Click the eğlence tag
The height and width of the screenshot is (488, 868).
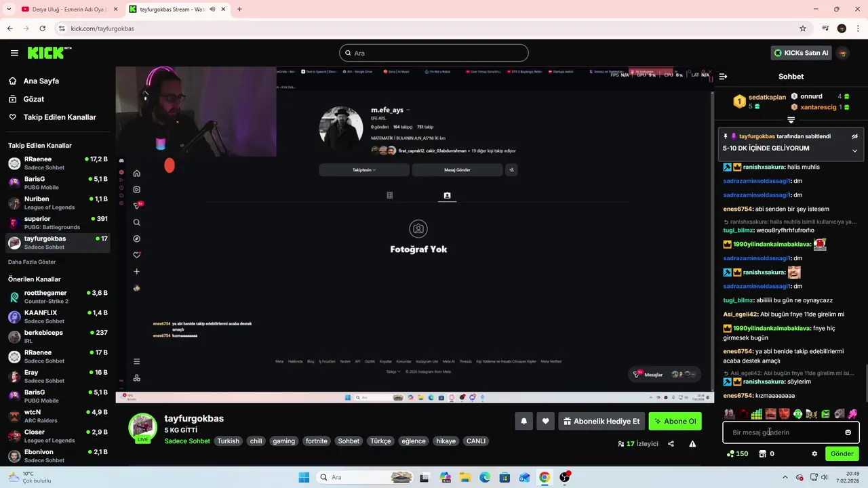pyautogui.click(x=414, y=441)
